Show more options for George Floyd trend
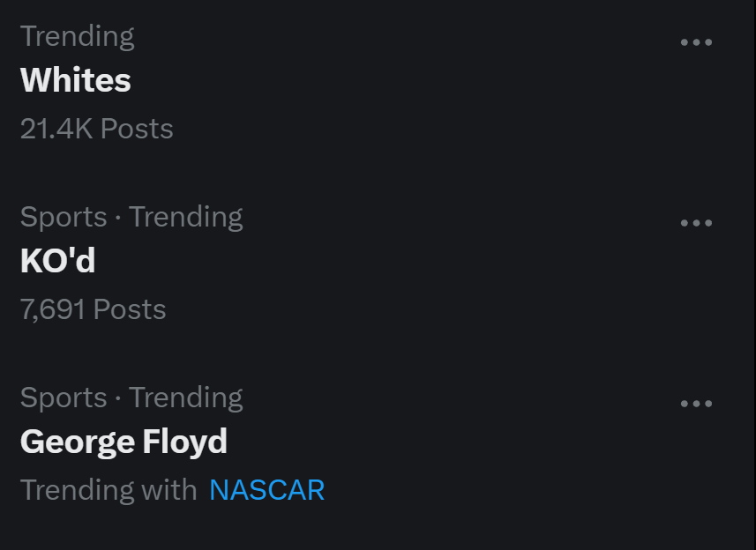The width and height of the screenshot is (756, 550). (696, 404)
